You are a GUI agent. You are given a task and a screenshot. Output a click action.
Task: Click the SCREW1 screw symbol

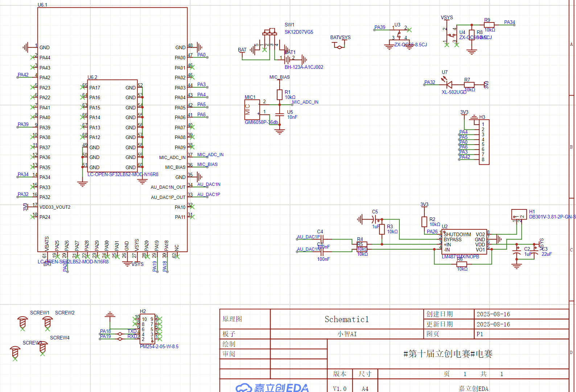[22, 322]
